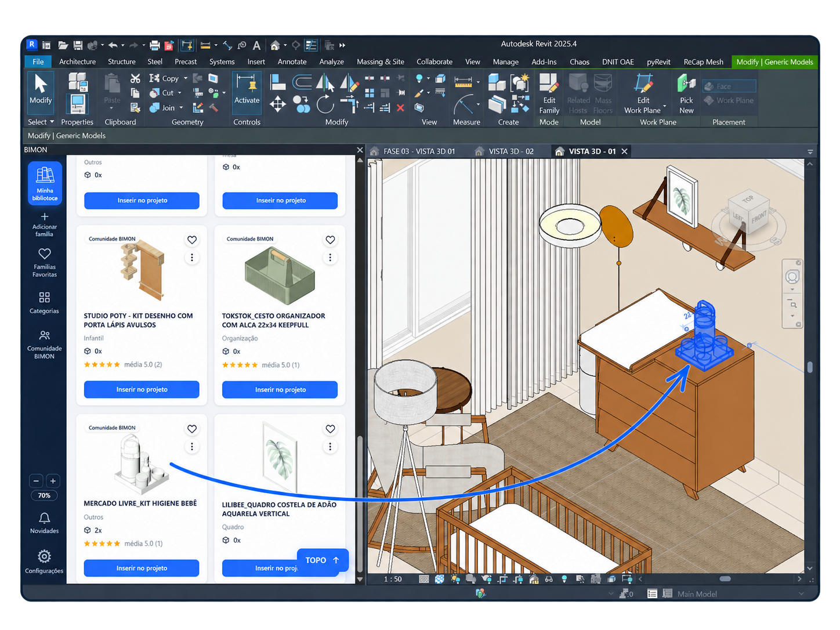This screenshot has height=630, width=840.
Task: Click Adicionar família plus icon
Action: pos(45,217)
